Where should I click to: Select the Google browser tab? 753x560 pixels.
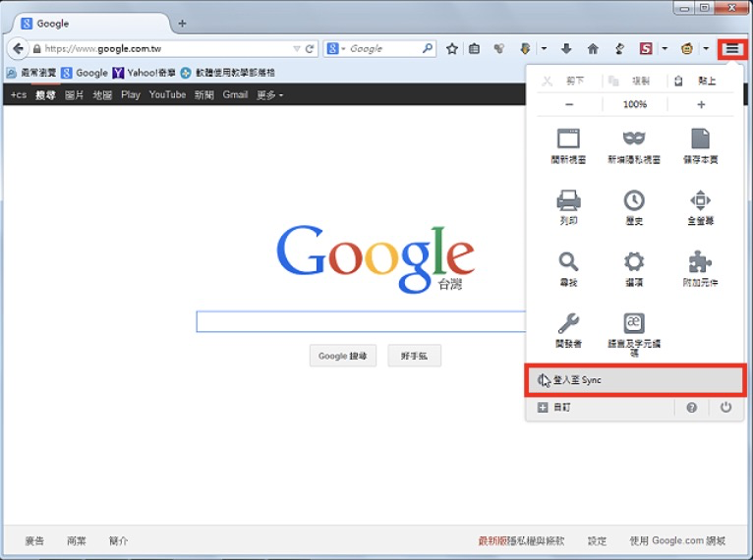pyautogui.click(x=91, y=23)
